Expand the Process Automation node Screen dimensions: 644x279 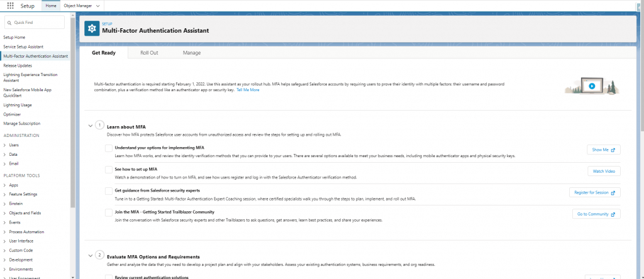[4, 232]
